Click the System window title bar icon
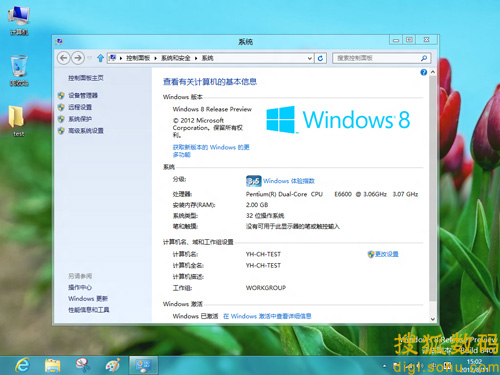 tap(59, 42)
